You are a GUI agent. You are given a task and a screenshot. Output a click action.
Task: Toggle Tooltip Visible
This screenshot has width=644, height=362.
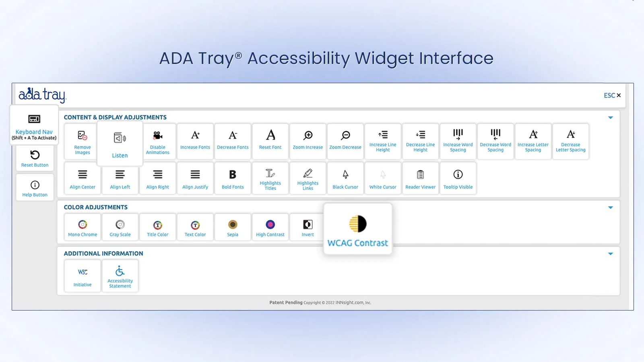coord(458,179)
